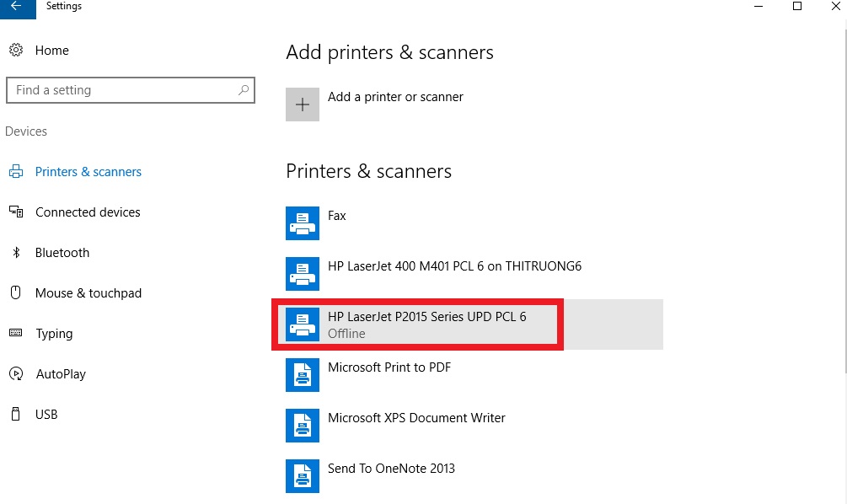Click the search magnifier icon
Image resolution: width=847 pixels, height=504 pixels.
pos(243,90)
